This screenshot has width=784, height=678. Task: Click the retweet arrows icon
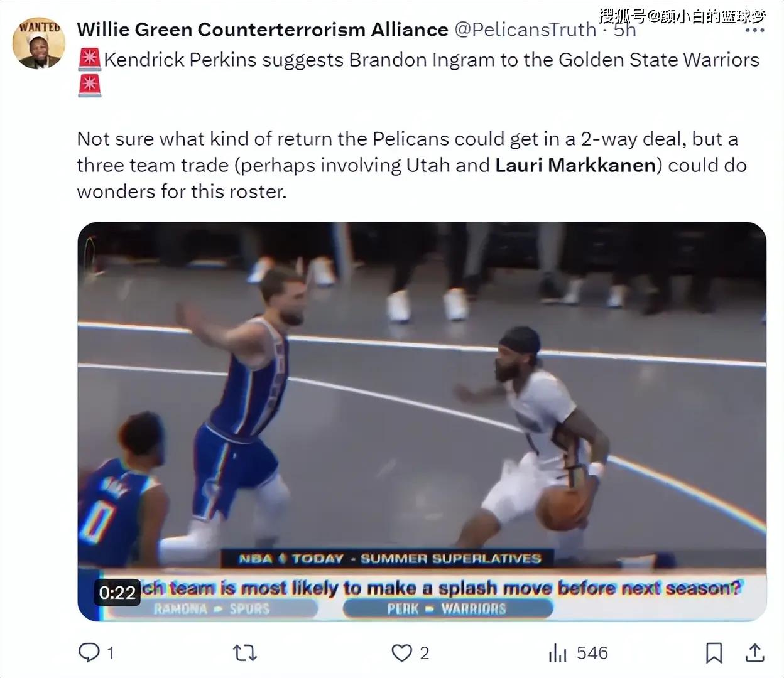(245, 654)
